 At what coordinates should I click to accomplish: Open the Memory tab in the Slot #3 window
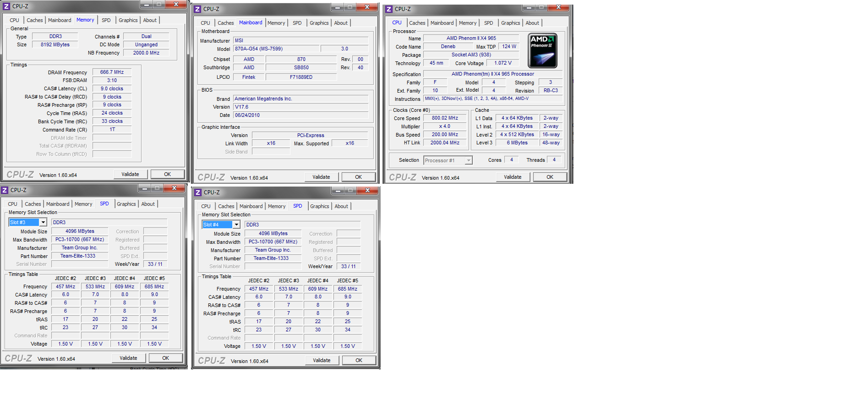point(83,204)
